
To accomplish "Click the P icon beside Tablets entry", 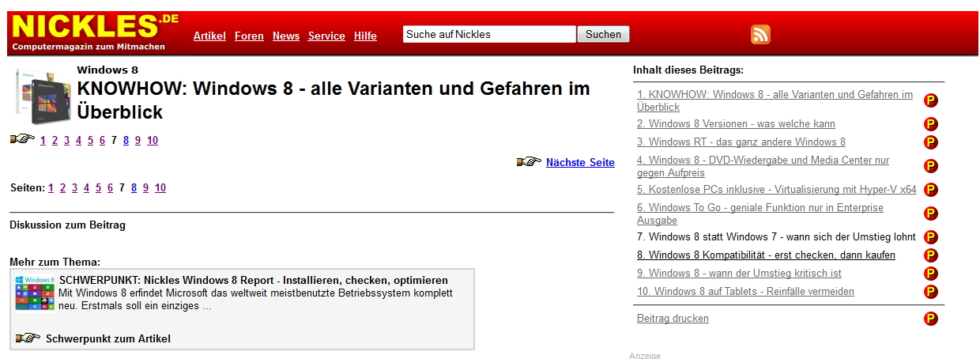I will click(931, 292).
